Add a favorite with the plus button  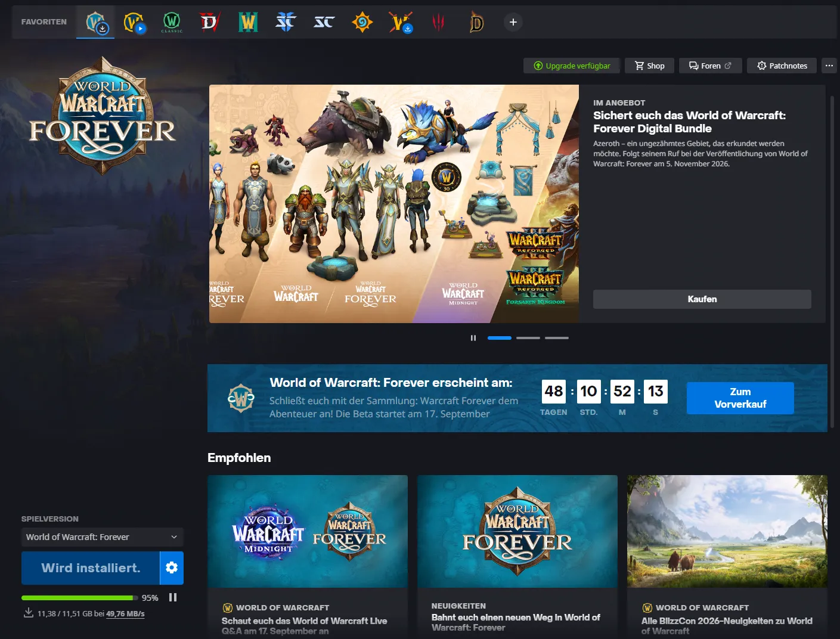[x=513, y=22]
